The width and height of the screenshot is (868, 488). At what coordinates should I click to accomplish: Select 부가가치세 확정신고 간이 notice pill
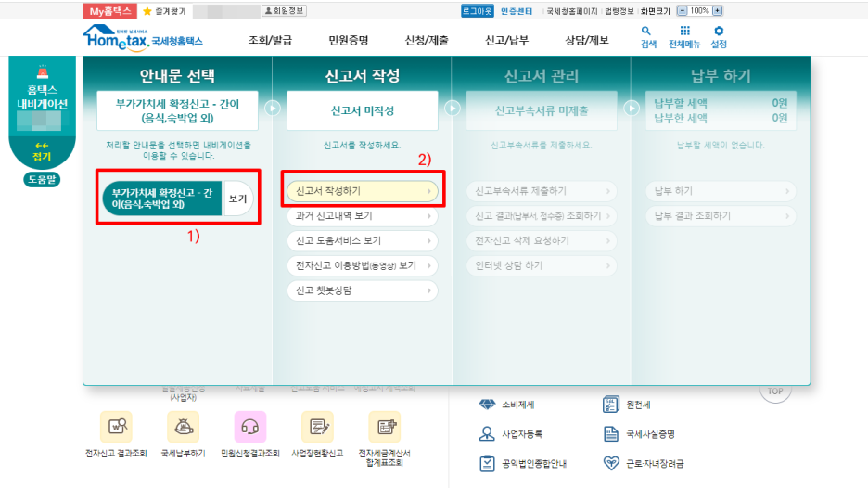click(x=162, y=199)
